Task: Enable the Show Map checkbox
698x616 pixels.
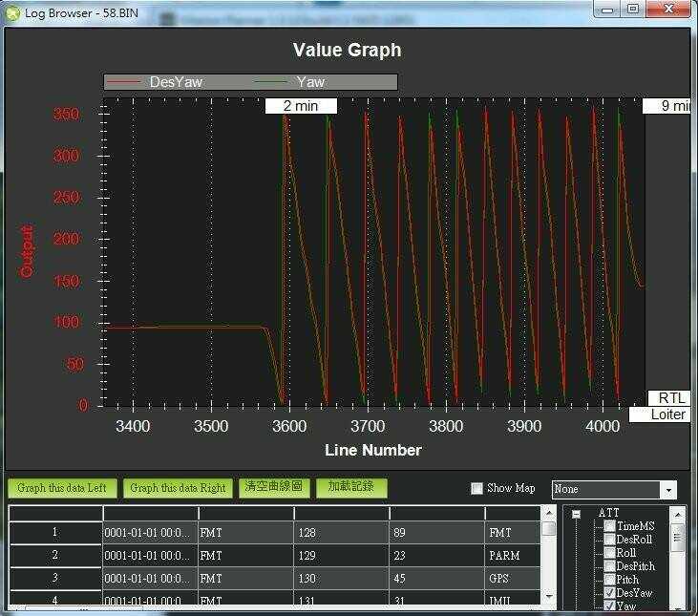Action: coord(477,489)
